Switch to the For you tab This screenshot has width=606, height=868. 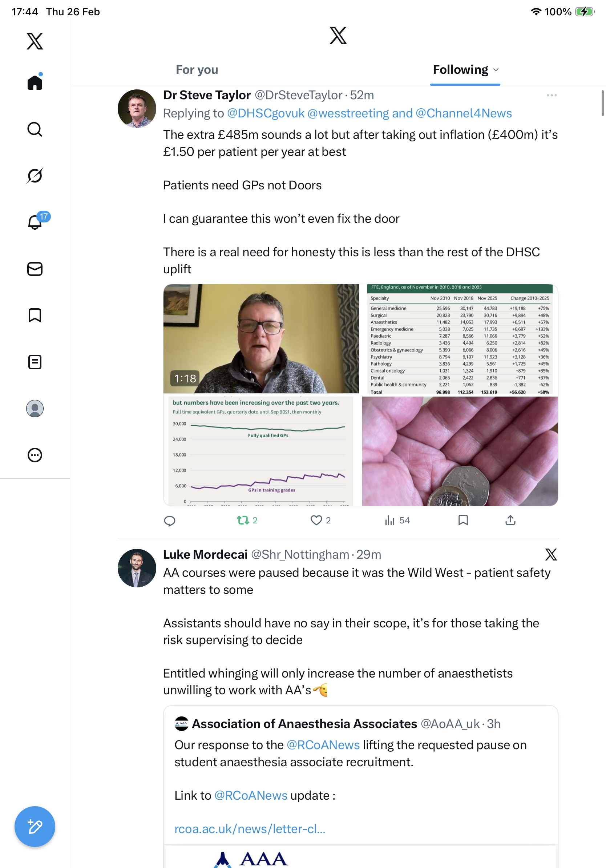pos(197,70)
